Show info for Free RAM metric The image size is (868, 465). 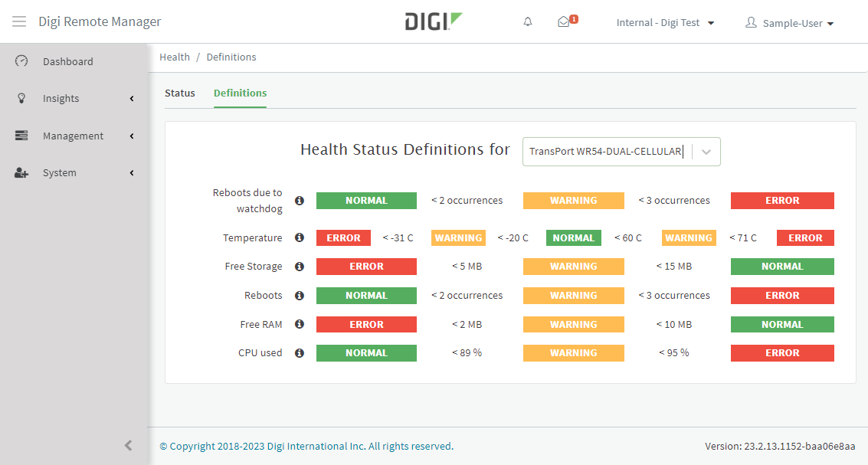coord(300,324)
